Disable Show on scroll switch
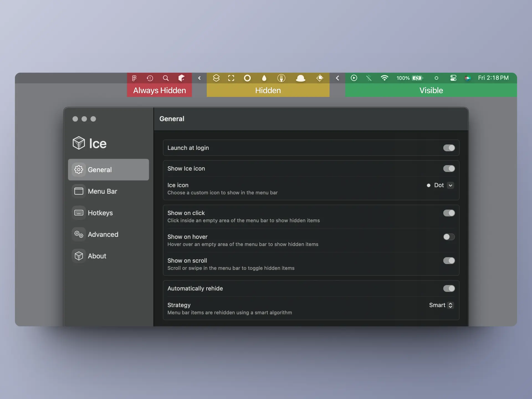 click(449, 261)
